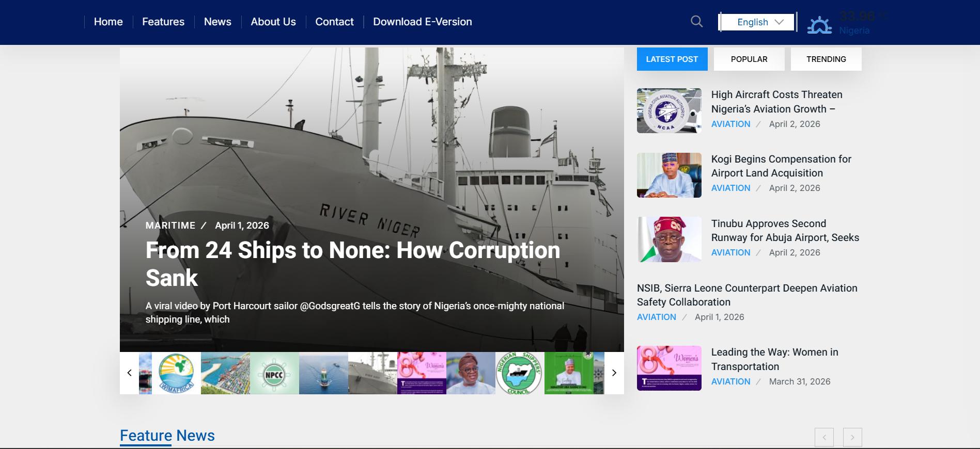
Task: Click Feature News next arrow button
Action: pos(852,437)
